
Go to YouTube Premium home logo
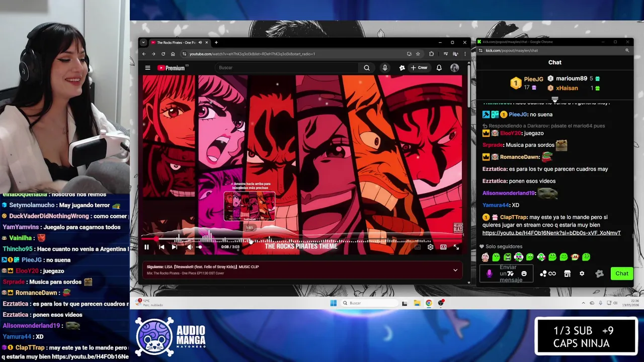[x=172, y=68]
